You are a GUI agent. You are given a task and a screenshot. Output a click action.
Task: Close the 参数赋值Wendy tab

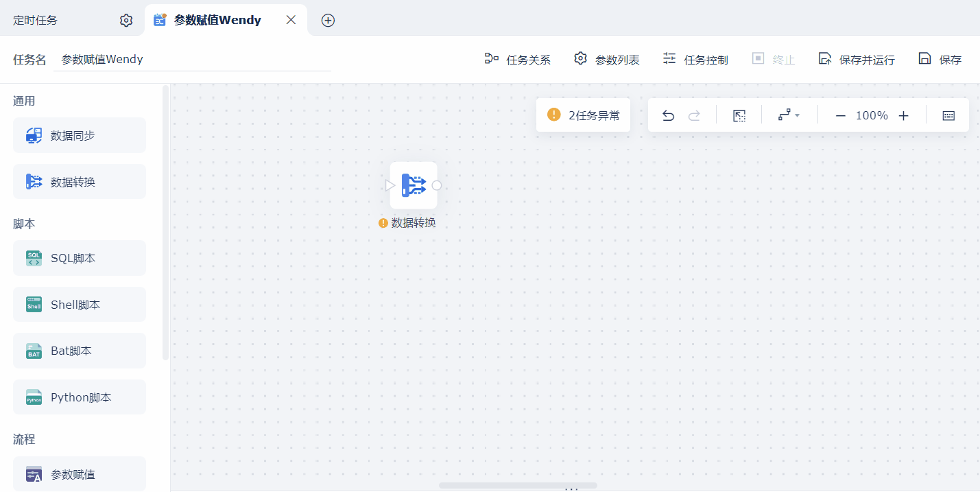point(291,20)
